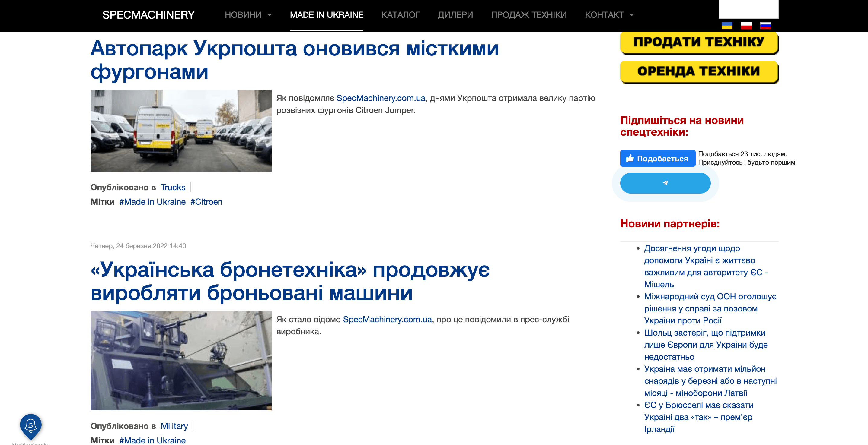The image size is (868, 445).
Task: Expand the КОНТАКТ dropdown menu
Action: [609, 15]
